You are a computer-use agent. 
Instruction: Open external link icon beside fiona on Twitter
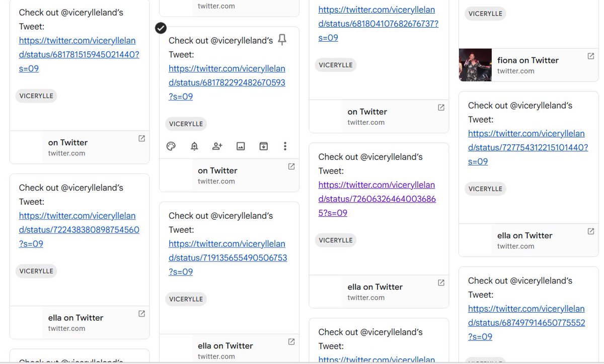point(591,56)
